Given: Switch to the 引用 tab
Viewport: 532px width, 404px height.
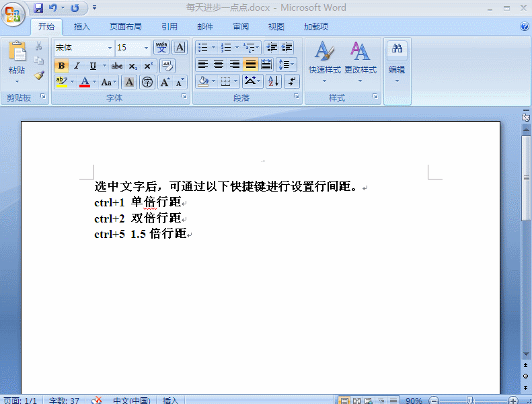Looking at the screenshot, I should click(169, 26).
